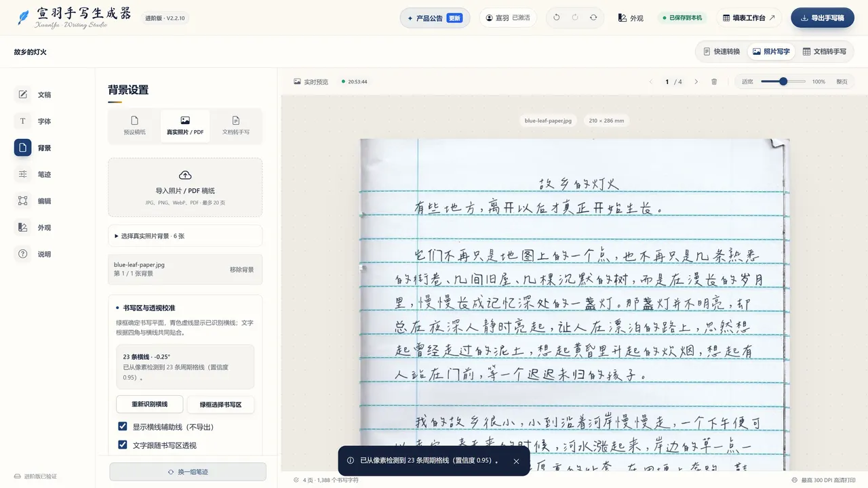Screen dimensions: 868x488
Task: Click the 故乡的灯火 document title
Action: [x=30, y=52]
